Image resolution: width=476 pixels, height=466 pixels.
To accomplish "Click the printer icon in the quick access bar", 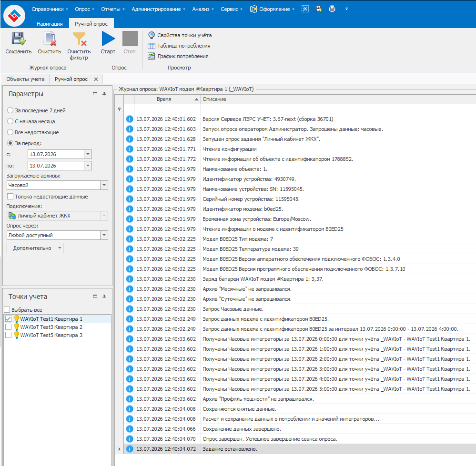I will tap(332, 9).
